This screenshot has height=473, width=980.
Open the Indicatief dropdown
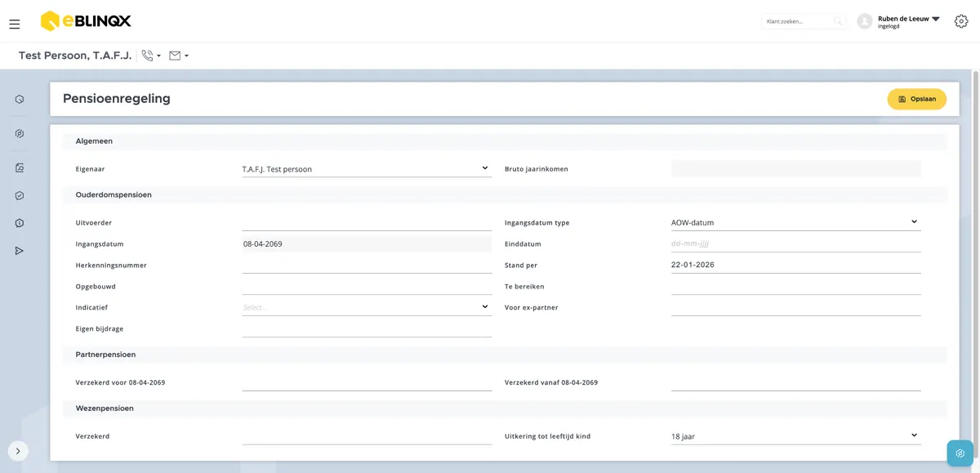[x=367, y=307]
